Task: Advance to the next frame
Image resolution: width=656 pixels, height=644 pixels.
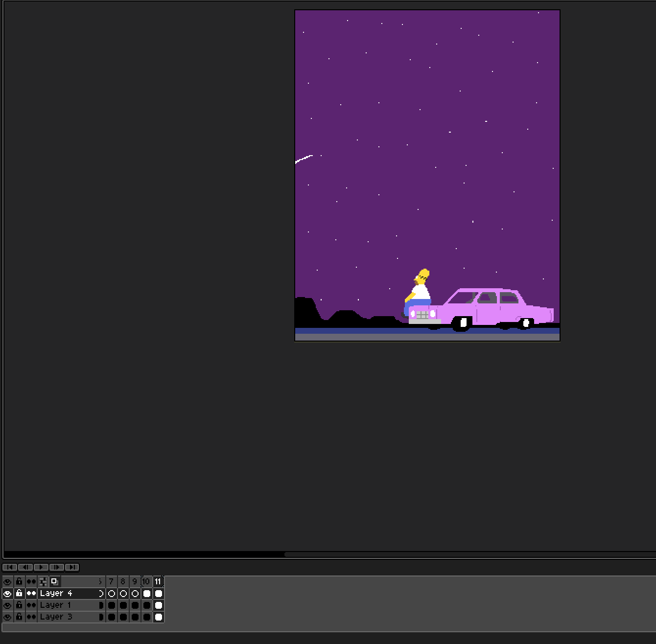Action: coord(57,567)
